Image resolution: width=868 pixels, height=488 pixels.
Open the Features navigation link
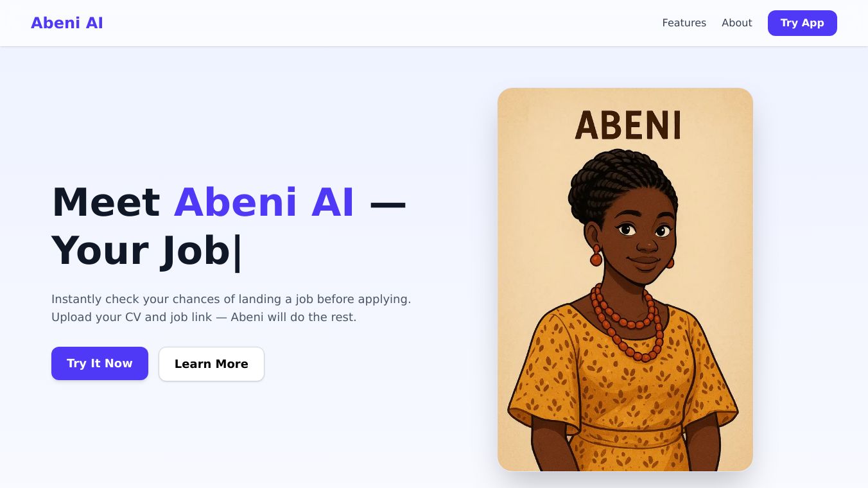684,23
